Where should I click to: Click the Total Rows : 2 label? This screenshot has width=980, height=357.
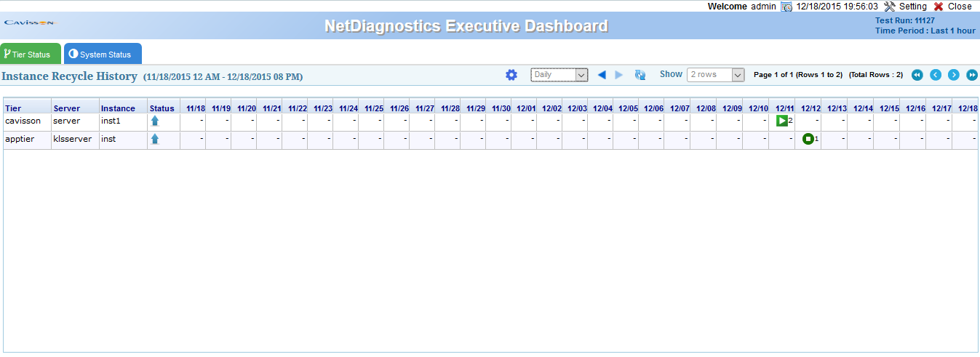tap(876, 75)
